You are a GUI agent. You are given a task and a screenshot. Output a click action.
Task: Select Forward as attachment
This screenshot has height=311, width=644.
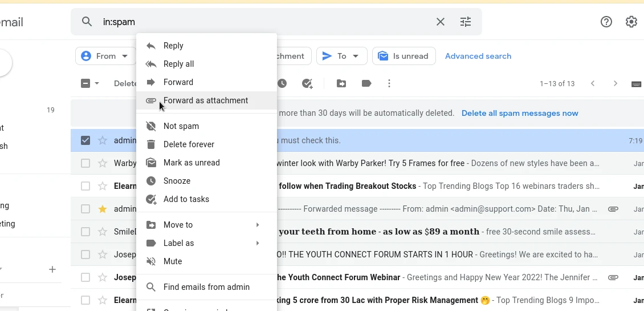pos(206,100)
